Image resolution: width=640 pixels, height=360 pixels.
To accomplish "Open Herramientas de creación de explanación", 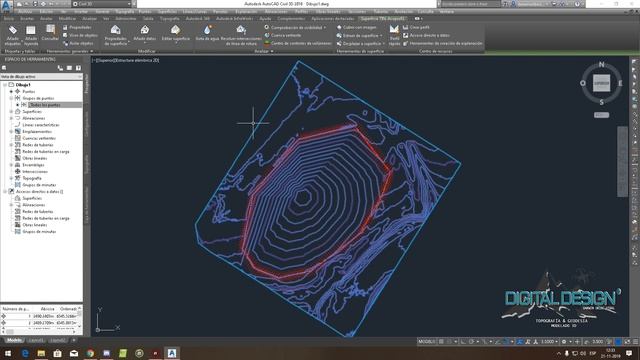I will pos(442,43).
